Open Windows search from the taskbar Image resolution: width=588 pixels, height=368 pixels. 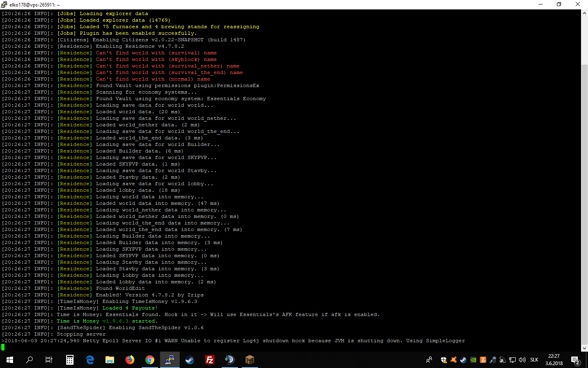pyautogui.click(x=29, y=360)
